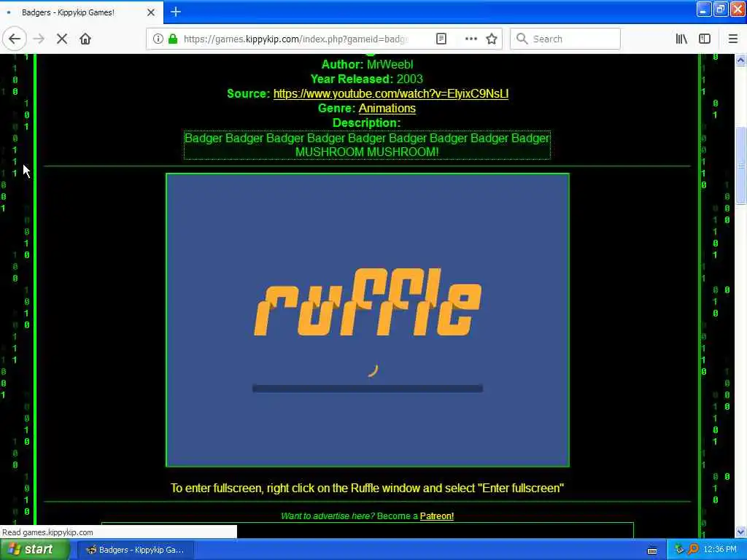Viewport: 747px width, 560px height.
Task: Click the MrWeebl author name
Action: 390,64
